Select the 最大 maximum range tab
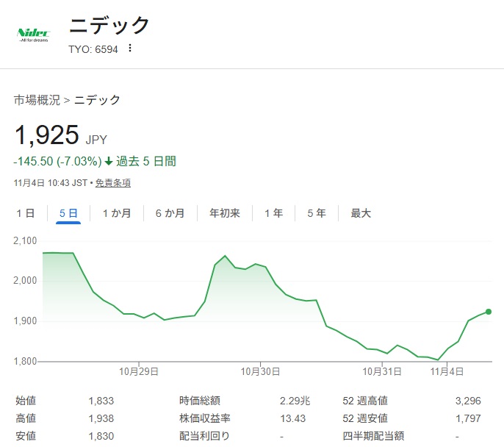Image resolution: width=504 pixels, height=447 pixels. click(361, 213)
